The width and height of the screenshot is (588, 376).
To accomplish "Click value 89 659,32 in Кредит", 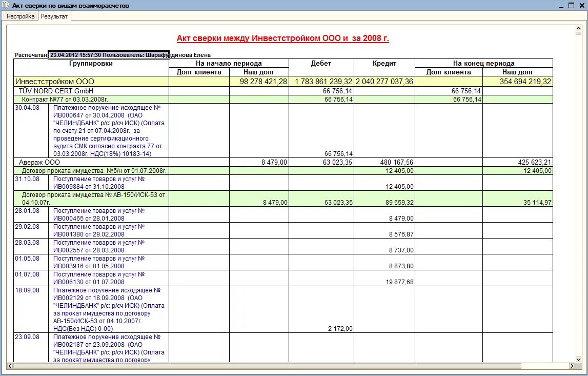I will [399, 202].
